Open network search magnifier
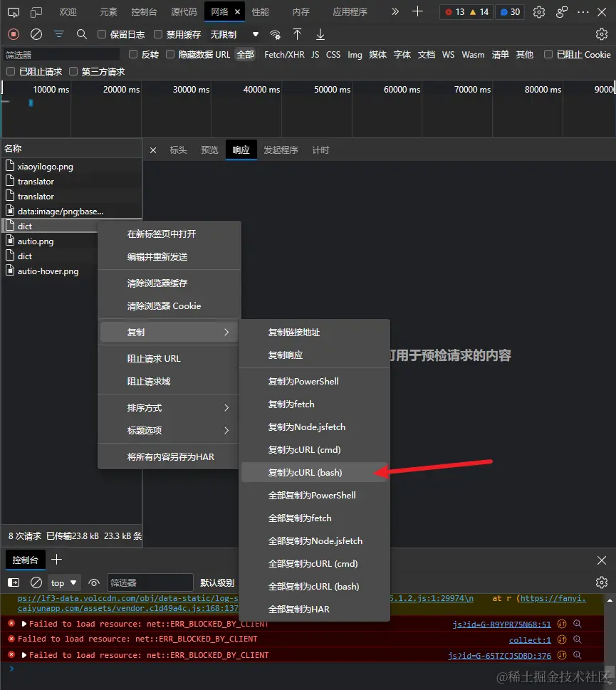The width and height of the screenshot is (616, 690). [81, 34]
